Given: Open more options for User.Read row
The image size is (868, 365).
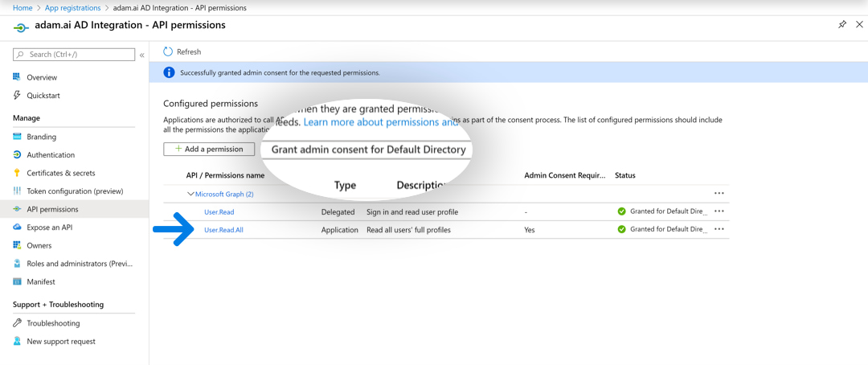Looking at the screenshot, I should [x=719, y=211].
